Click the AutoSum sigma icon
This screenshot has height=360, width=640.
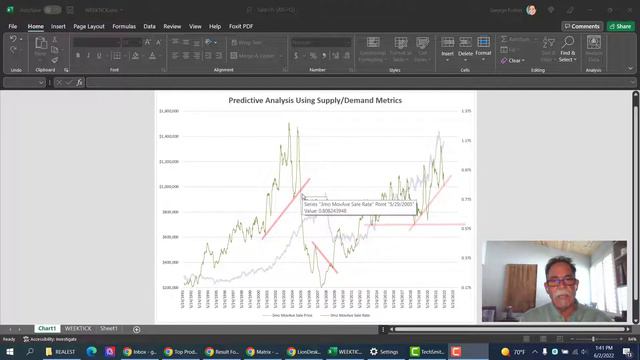[504, 39]
